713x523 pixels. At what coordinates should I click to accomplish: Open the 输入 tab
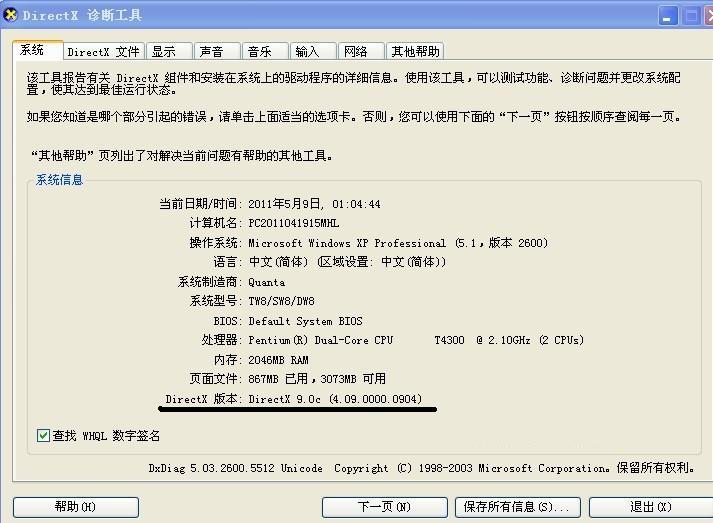[x=313, y=51]
